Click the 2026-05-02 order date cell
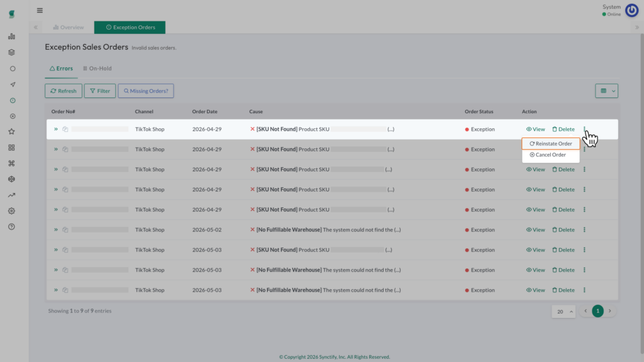 click(207, 230)
